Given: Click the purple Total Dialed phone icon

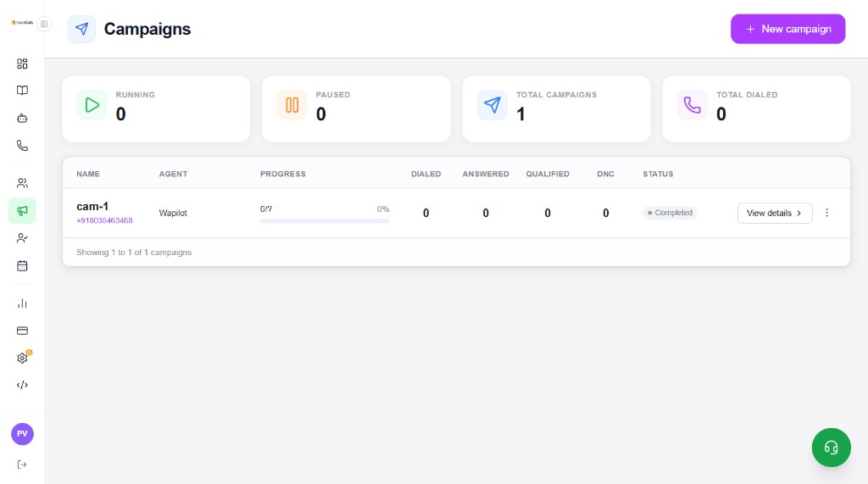Looking at the screenshot, I should (x=692, y=104).
